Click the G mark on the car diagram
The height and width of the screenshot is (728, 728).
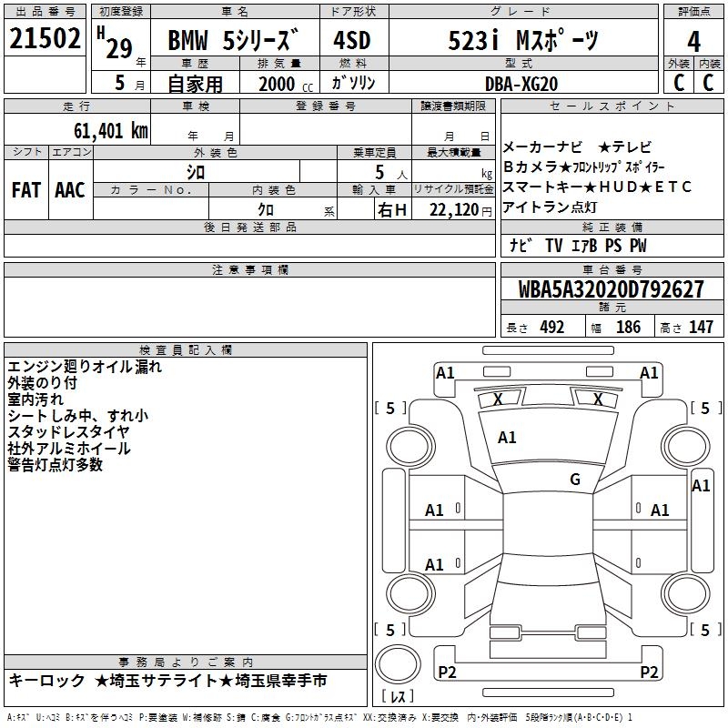click(574, 480)
